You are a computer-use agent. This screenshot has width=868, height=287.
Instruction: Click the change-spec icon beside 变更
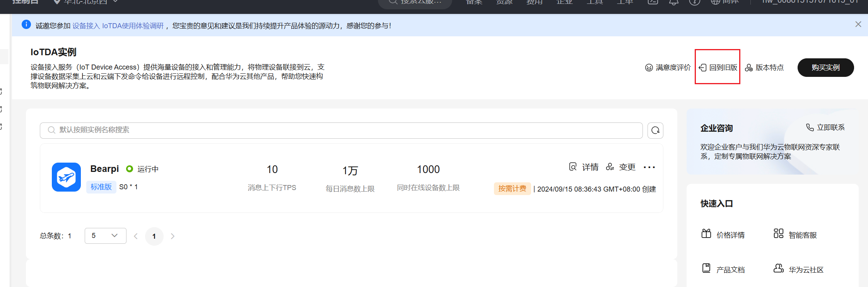tap(610, 167)
